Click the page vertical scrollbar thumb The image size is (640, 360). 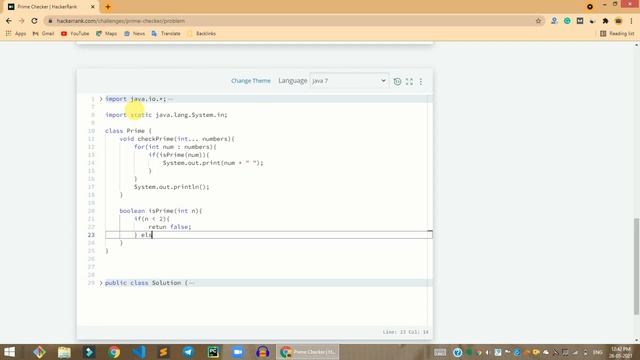[636, 267]
